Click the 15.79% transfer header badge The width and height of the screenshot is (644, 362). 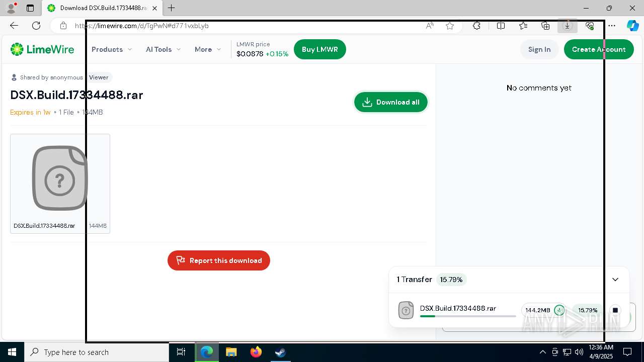pos(451,280)
